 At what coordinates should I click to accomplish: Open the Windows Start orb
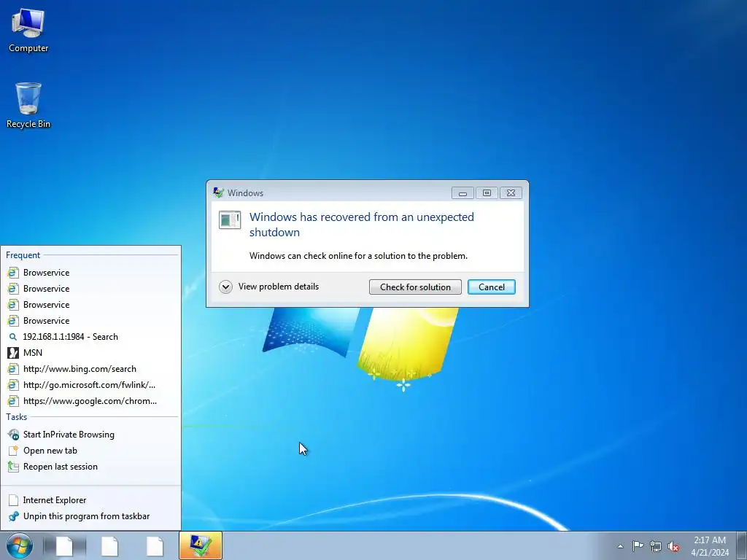[x=20, y=545]
